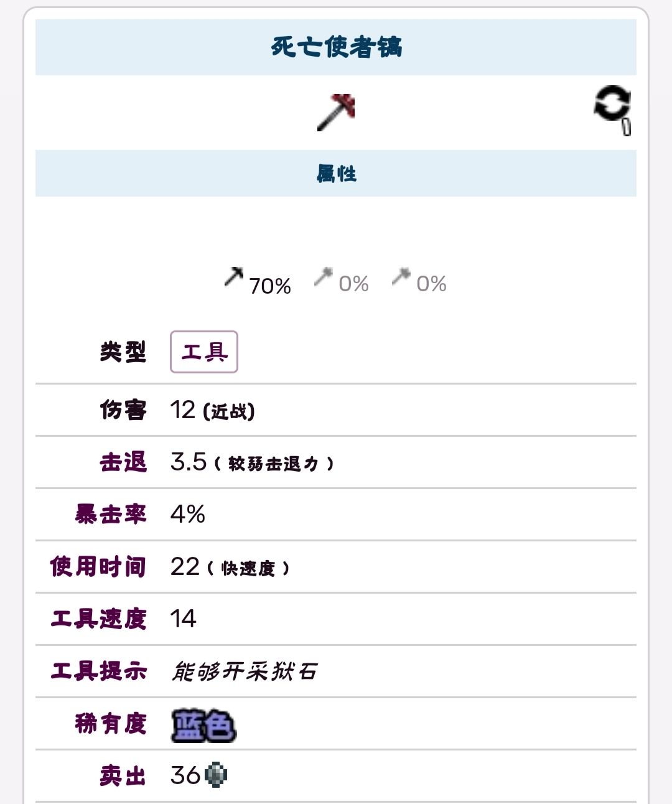This screenshot has height=804, width=672.
Task: Click the 属性 section header
Action: (x=336, y=174)
